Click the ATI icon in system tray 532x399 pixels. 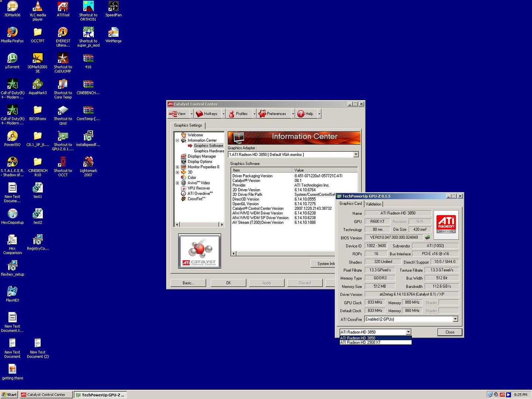click(502, 395)
